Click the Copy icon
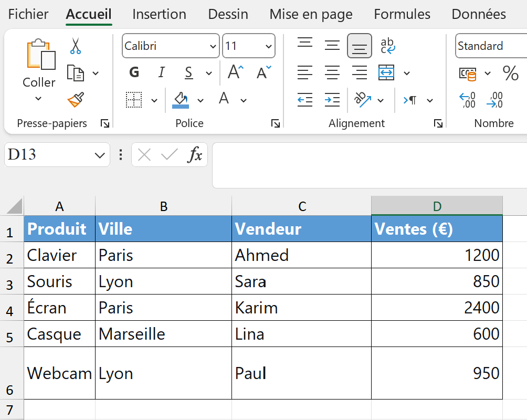Screen dimensions: 527x420 coord(75,73)
